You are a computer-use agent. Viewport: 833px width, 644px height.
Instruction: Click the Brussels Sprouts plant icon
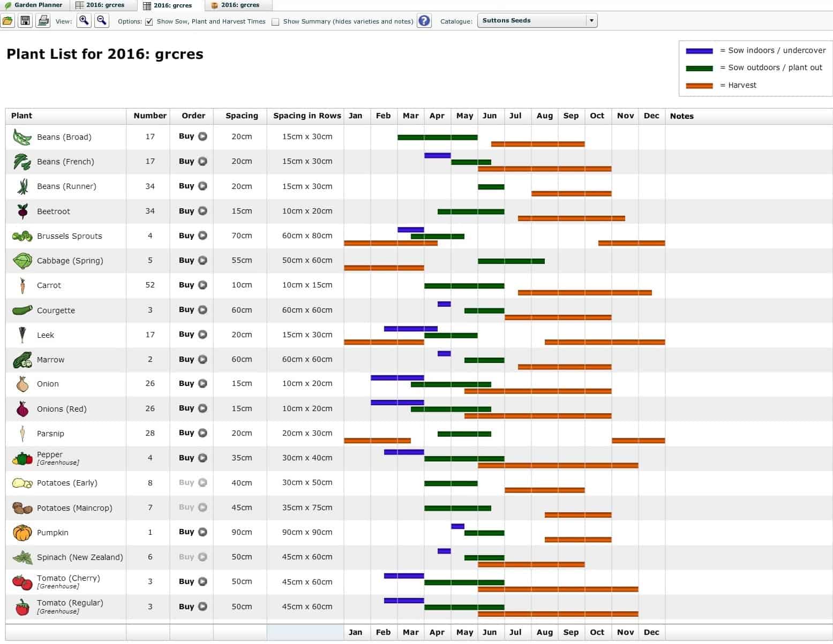click(22, 236)
